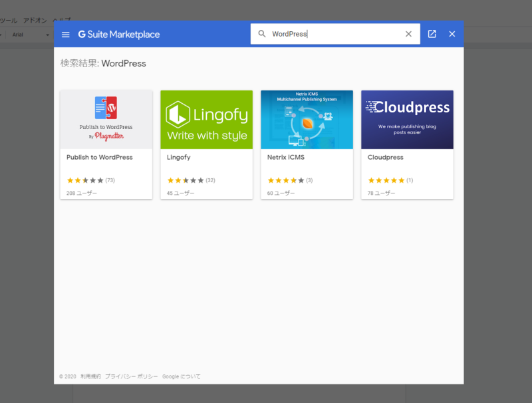532x403 pixels.
Task: Click the G Suite Marketplace logo
Action: (119, 35)
